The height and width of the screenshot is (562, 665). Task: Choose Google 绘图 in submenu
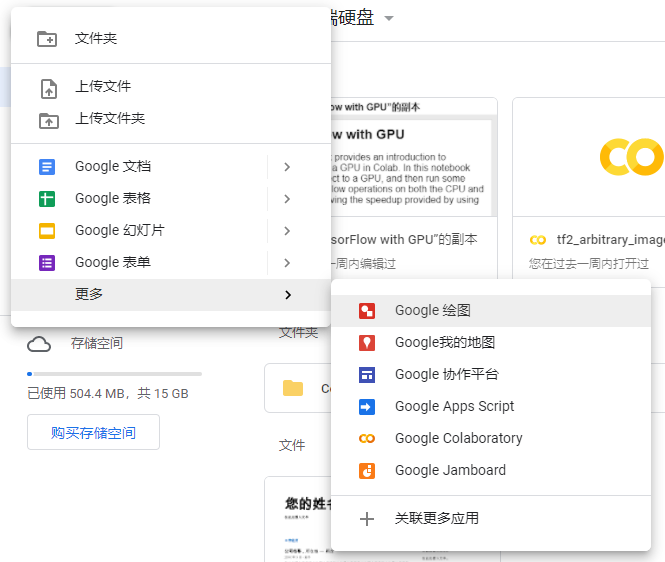[491, 311]
